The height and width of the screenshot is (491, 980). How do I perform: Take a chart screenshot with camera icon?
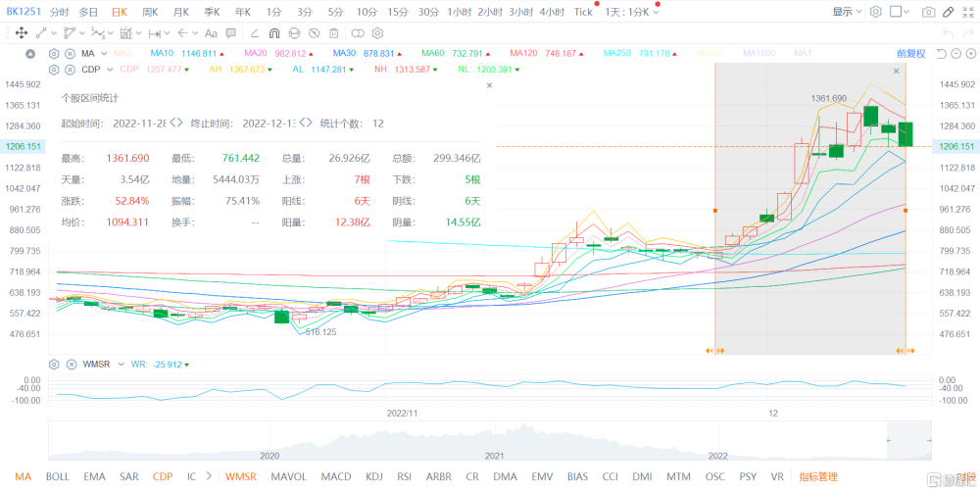929,12
